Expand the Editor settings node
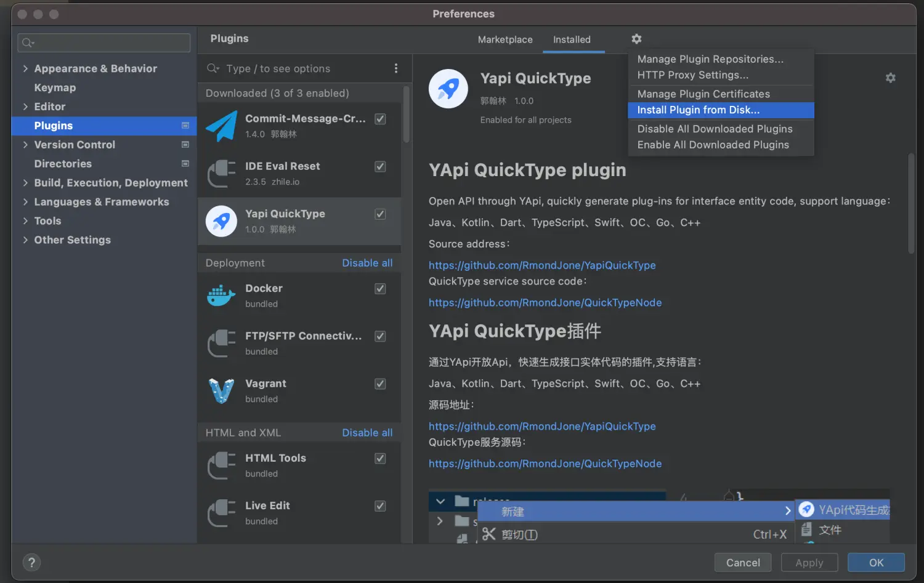This screenshot has height=583, width=924. click(x=25, y=107)
